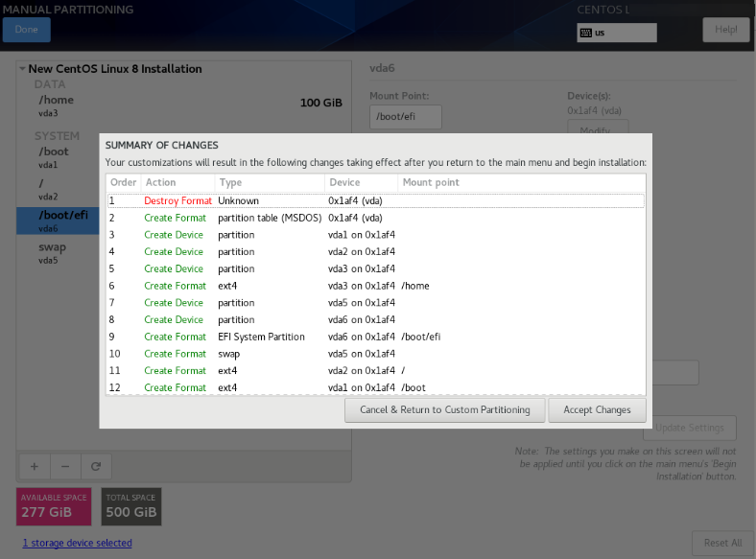This screenshot has width=756, height=559.
Task: Select row 1 Destroy Format Unknown
Action: [375, 201]
